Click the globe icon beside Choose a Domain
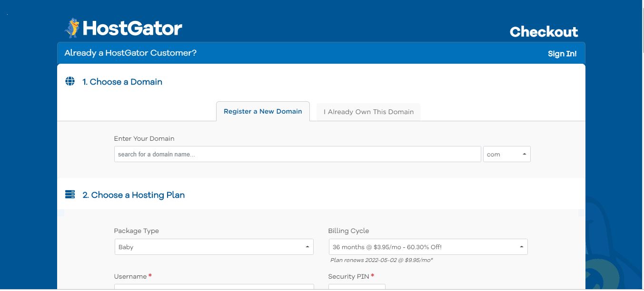Screen dimensions: 644x291 (70, 81)
